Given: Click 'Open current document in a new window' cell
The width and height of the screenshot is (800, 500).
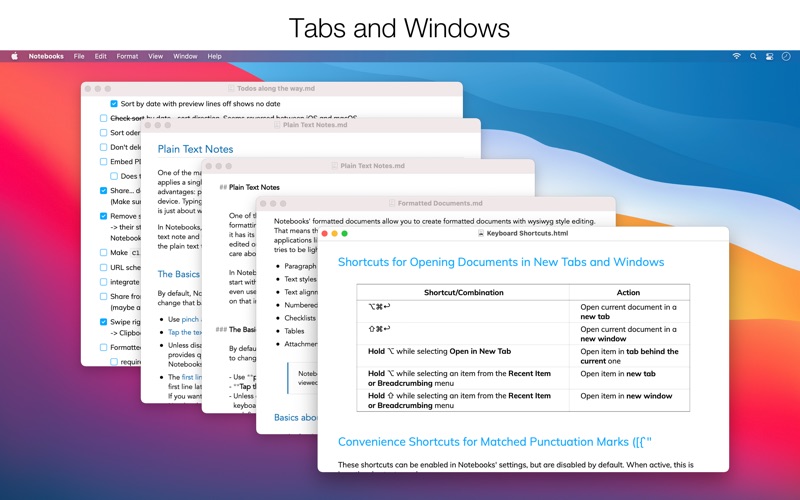Looking at the screenshot, I should pos(629,334).
